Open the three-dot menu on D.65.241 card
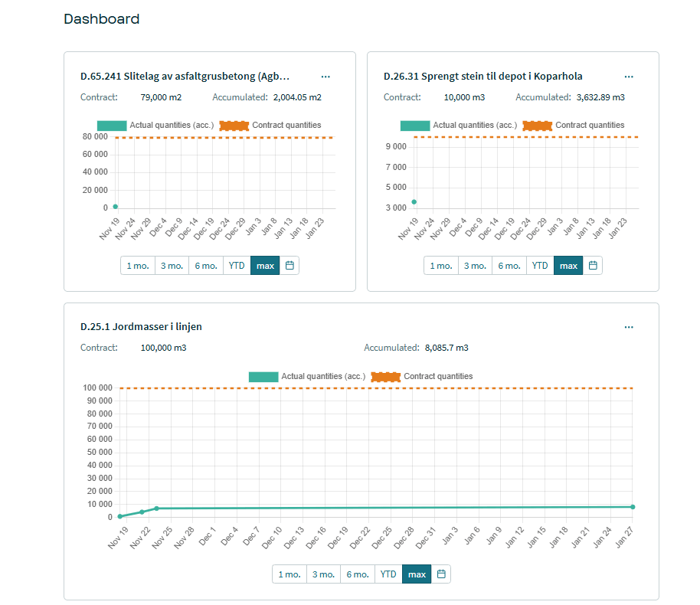 pos(325,77)
